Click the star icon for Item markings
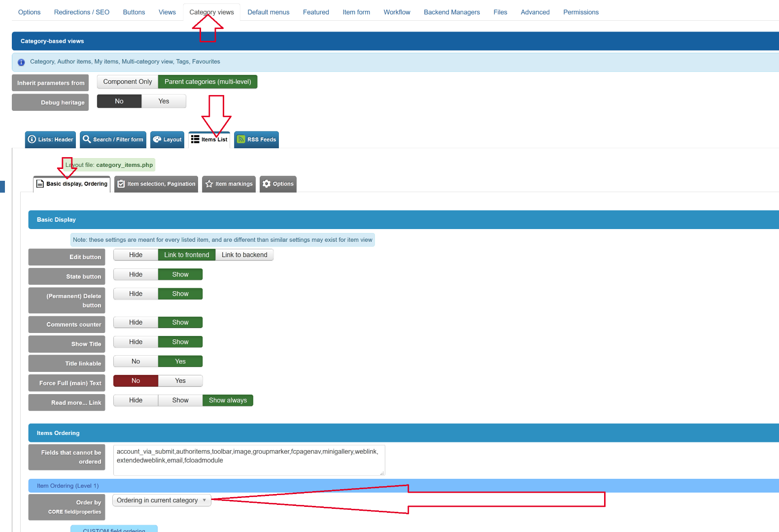 (209, 184)
